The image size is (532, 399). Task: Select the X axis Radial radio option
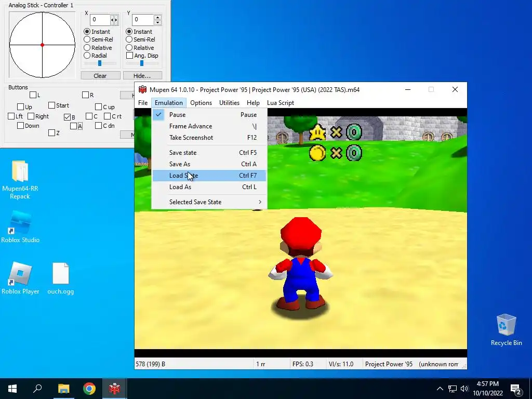(87, 55)
